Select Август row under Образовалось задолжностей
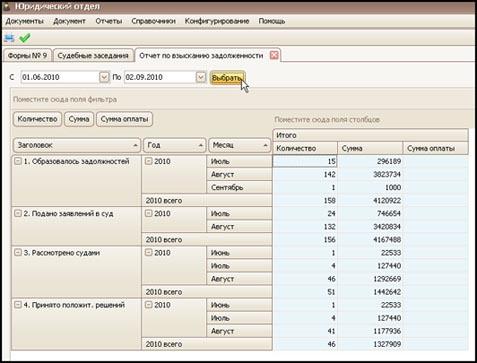 coord(239,174)
